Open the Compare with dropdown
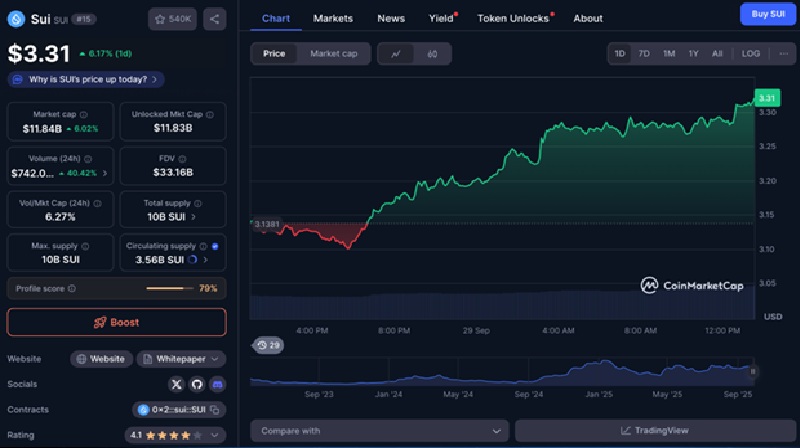 [379, 430]
